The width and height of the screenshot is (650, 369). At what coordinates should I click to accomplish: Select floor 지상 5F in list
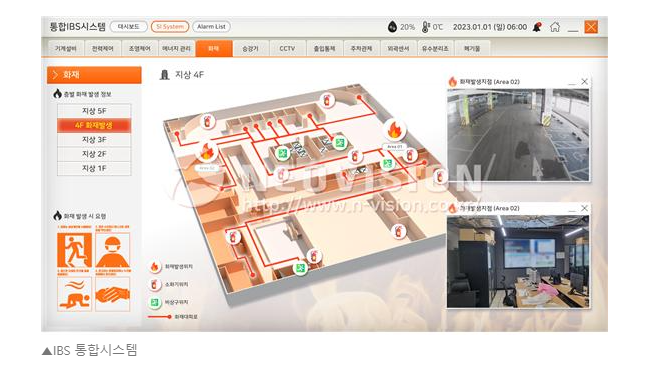(x=94, y=111)
